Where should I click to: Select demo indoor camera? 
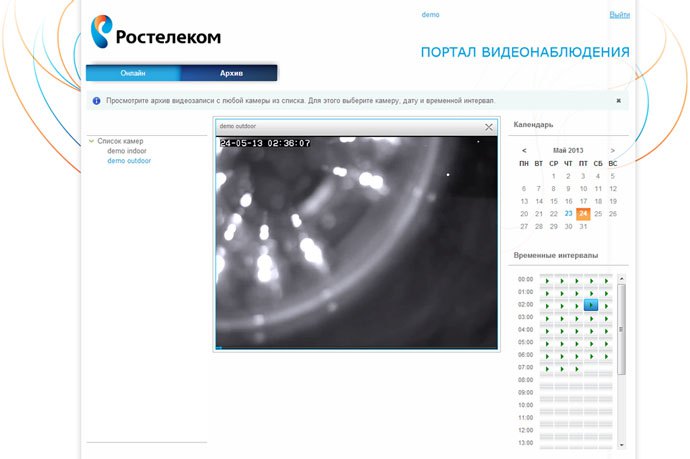click(127, 151)
